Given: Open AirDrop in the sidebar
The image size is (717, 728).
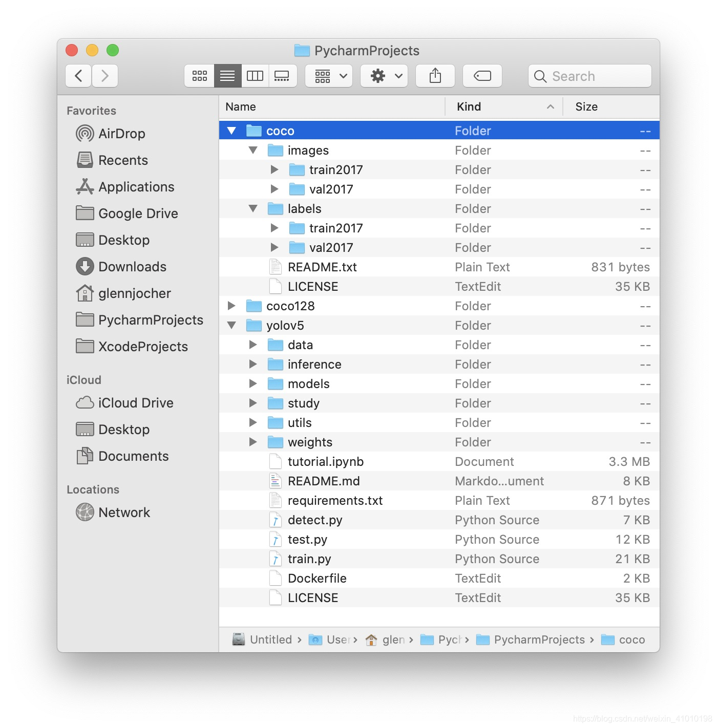Looking at the screenshot, I should click(x=111, y=134).
